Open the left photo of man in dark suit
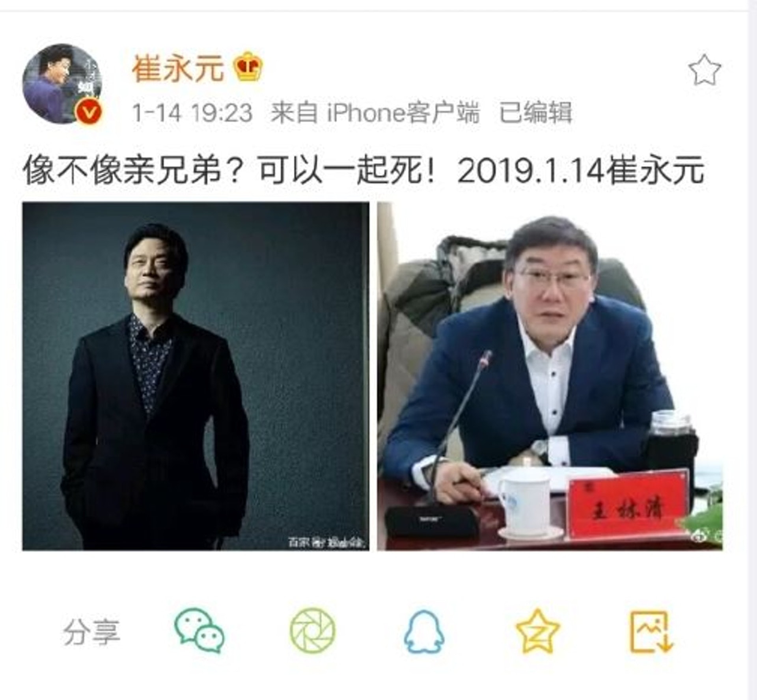The image size is (757, 700). 196,376
